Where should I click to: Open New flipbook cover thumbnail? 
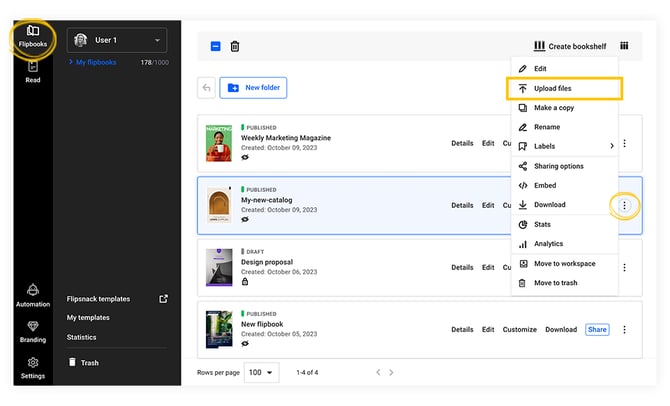(219, 329)
